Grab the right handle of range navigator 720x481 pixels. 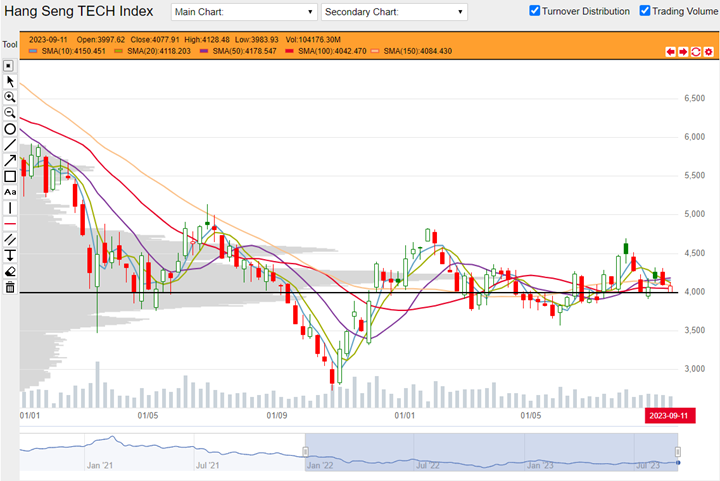pyautogui.click(x=678, y=452)
